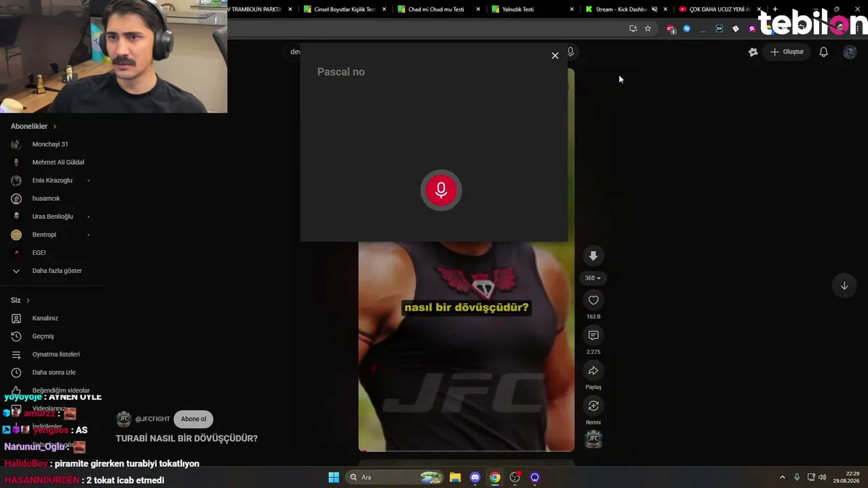Go to next short with down arrow

(844, 285)
